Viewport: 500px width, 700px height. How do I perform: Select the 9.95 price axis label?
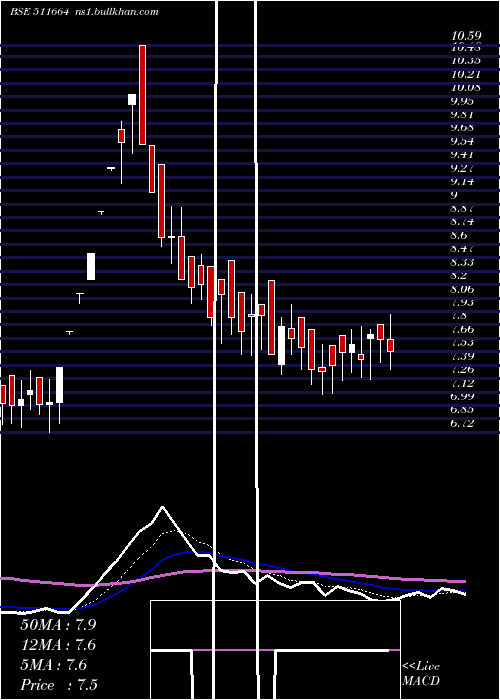click(x=462, y=101)
